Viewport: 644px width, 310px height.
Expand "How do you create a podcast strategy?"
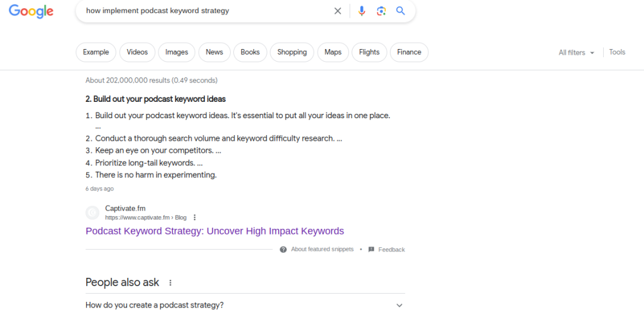(x=245, y=305)
